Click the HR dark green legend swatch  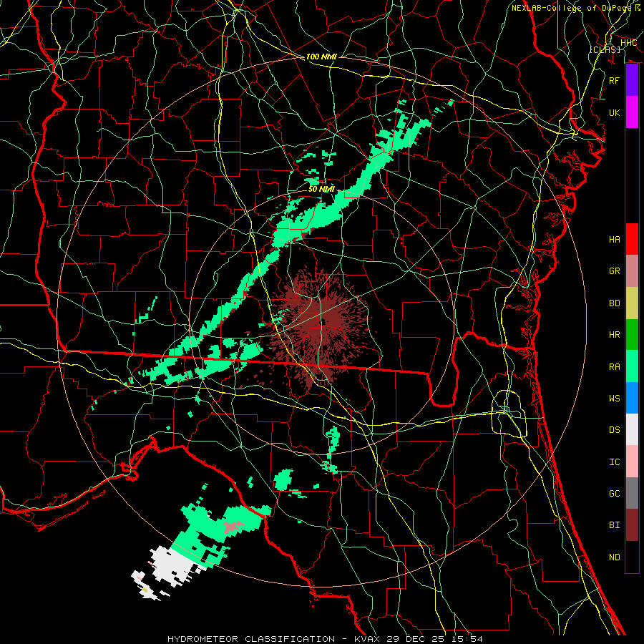632,335
